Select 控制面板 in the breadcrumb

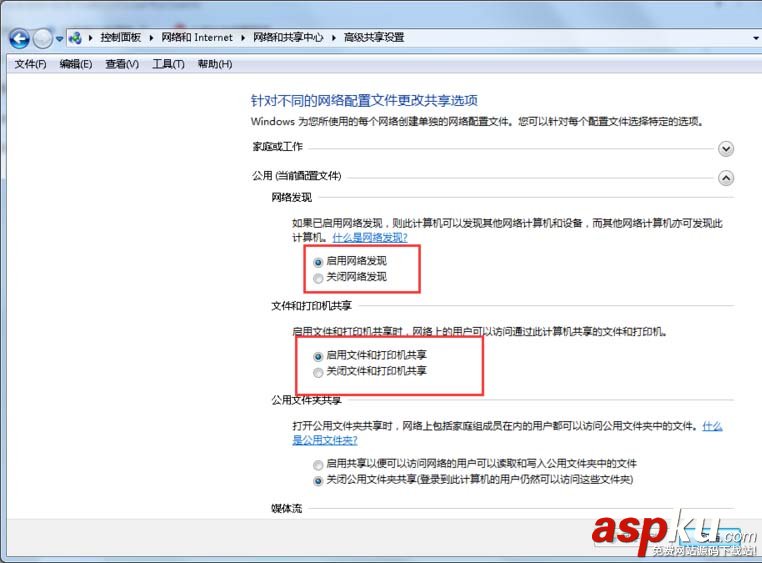click(121, 37)
